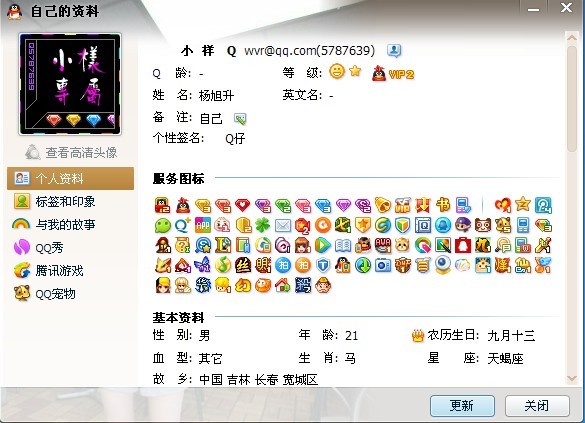
Task: Click the green play button video icon
Action: [323, 245]
